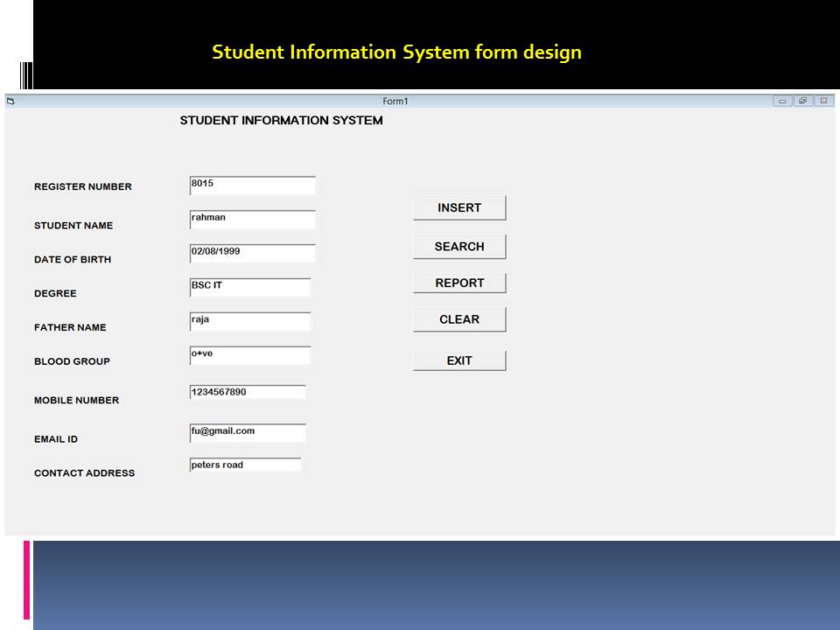Click the Blood Group field showing o+ve
The image size is (840, 630).
point(250,355)
